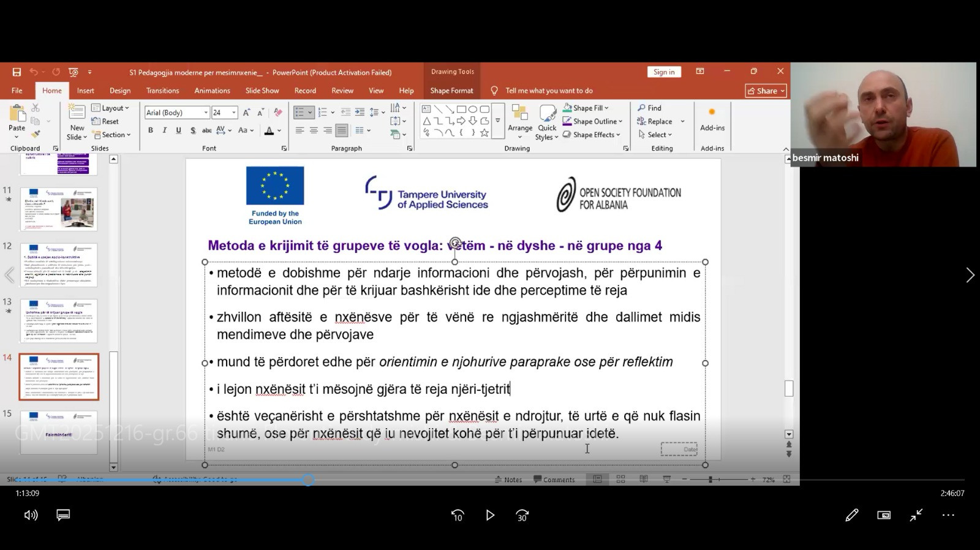Click the Share button
Screen dimensions: 980x550
click(766, 91)
